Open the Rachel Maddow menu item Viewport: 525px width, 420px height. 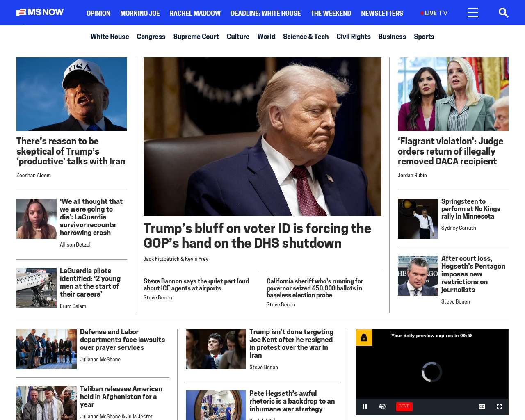point(195,13)
